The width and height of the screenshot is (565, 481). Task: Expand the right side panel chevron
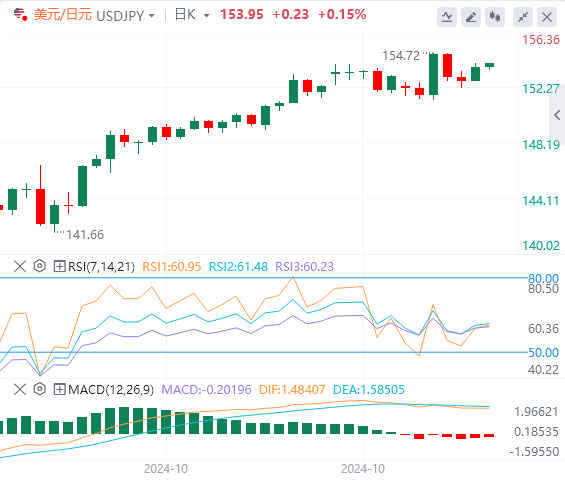pyautogui.click(x=557, y=115)
